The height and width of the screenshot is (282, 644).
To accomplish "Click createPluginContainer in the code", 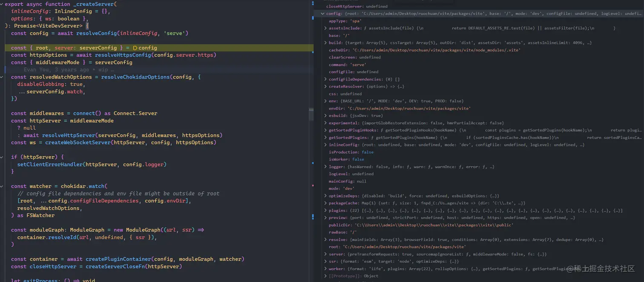I will coord(118,259).
